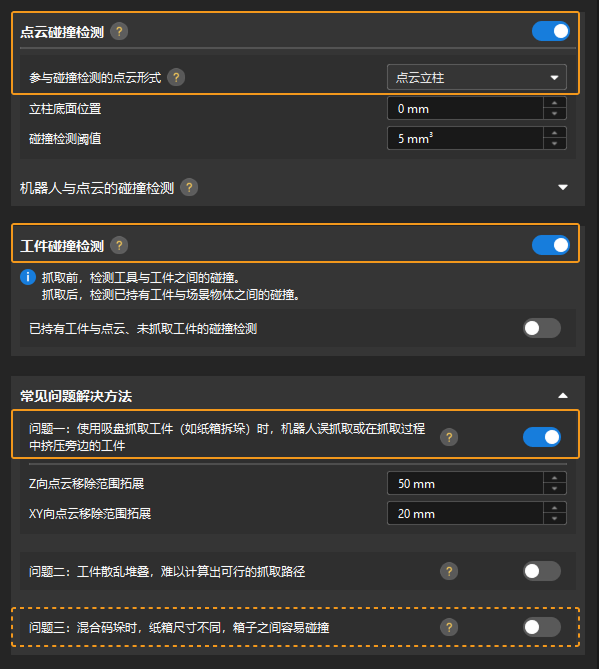Click the 常见问题解决方法 heading
The height and width of the screenshot is (669, 599).
(76, 396)
